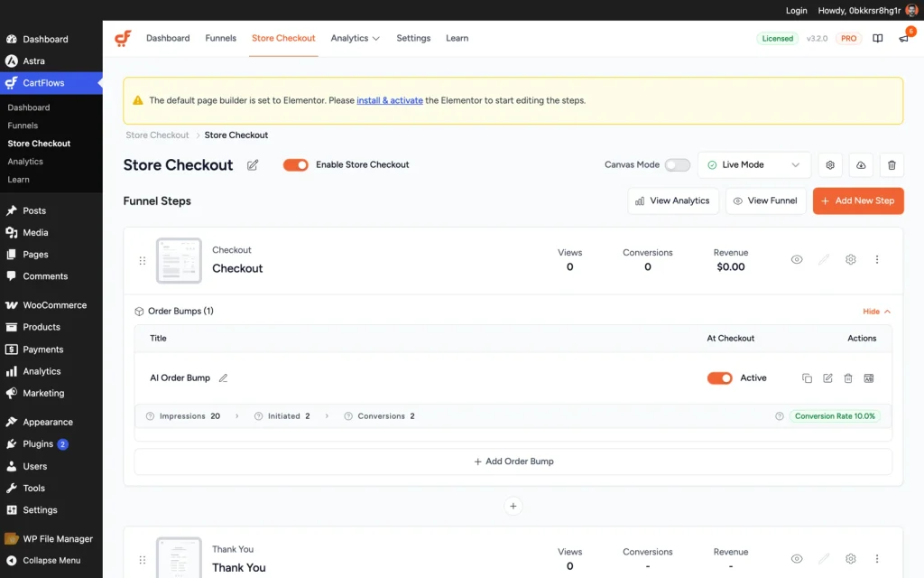Select the Store Checkout tab
Viewport: 924px width, 578px height.
tap(283, 38)
